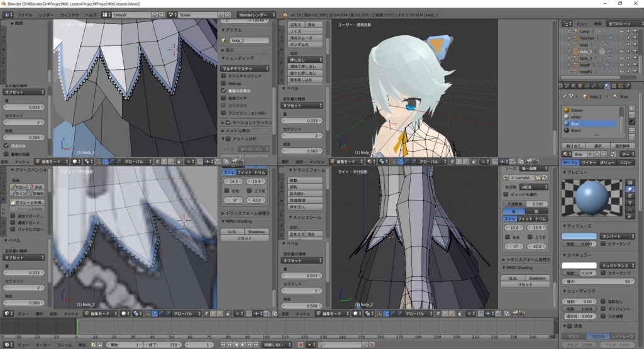This screenshot has width=644, height=349.
Task: Move material slot down with arrow icon
Action: point(631,137)
